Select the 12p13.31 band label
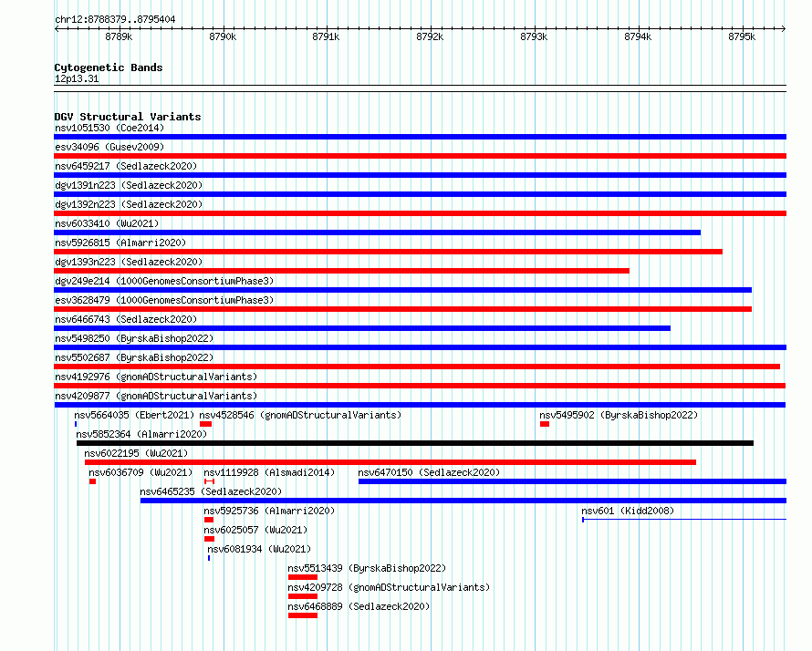The width and height of the screenshot is (812, 651). (77, 78)
